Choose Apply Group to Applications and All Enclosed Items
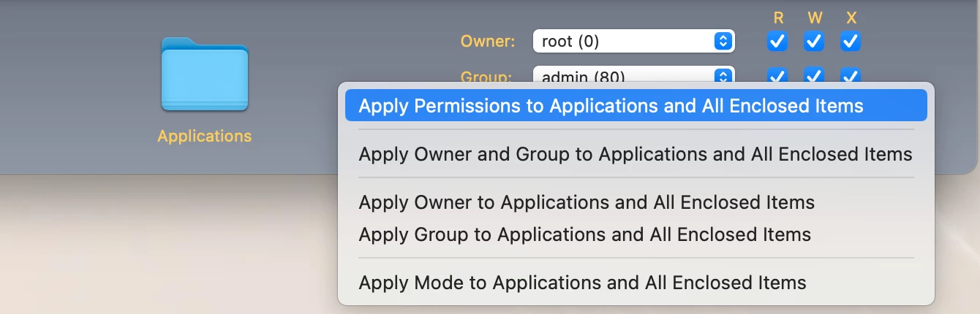 (636, 234)
